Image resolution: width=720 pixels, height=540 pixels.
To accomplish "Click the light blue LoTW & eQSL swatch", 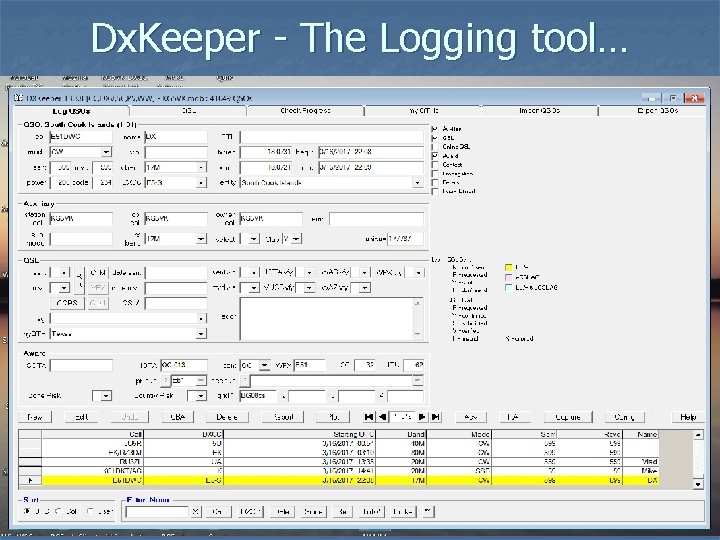I will pos(508,287).
